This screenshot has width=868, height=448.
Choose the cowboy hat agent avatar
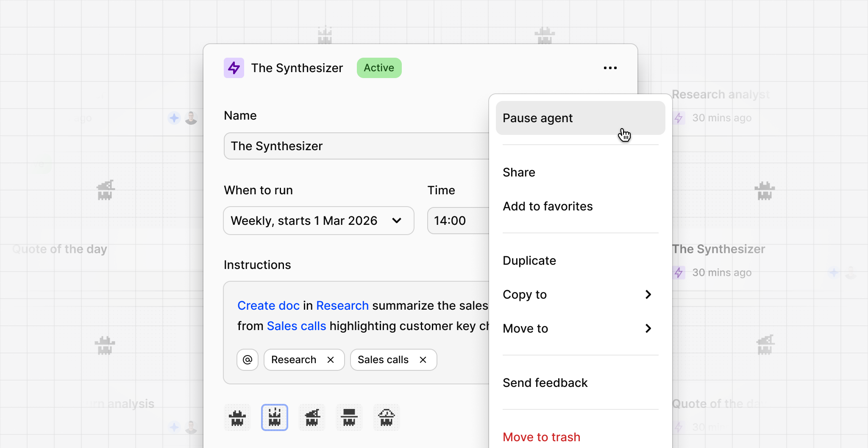point(237,417)
